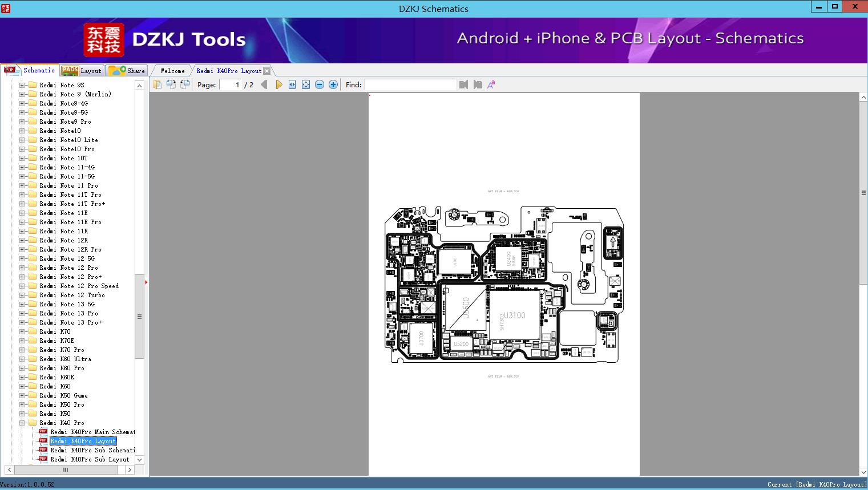Image resolution: width=868 pixels, height=490 pixels.
Task: Expand the Redmi K50 Pro folder
Action: tap(22, 404)
